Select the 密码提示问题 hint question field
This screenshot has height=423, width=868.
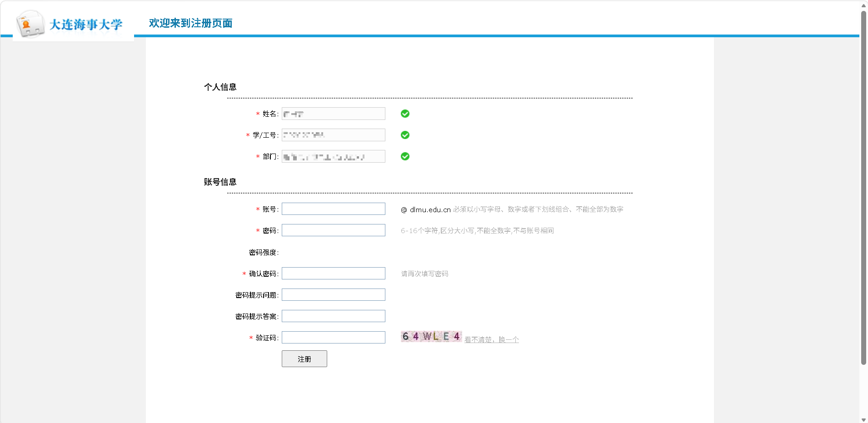tap(333, 295)
